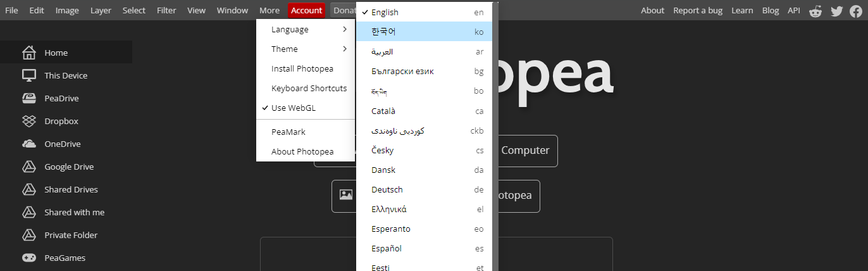This screenshot has width=868, height=271.
Task: Click the red Account button
Action: pos(307,10)
